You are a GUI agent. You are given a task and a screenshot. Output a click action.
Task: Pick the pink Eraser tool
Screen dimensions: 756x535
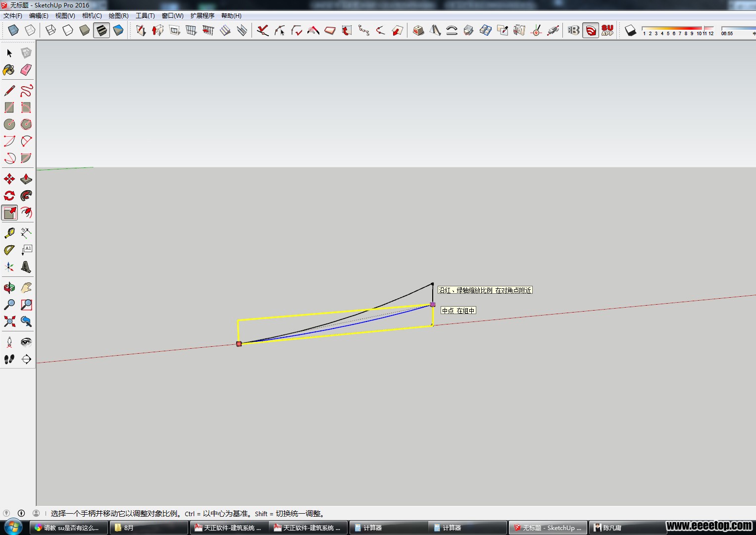(x=26, y=70)
